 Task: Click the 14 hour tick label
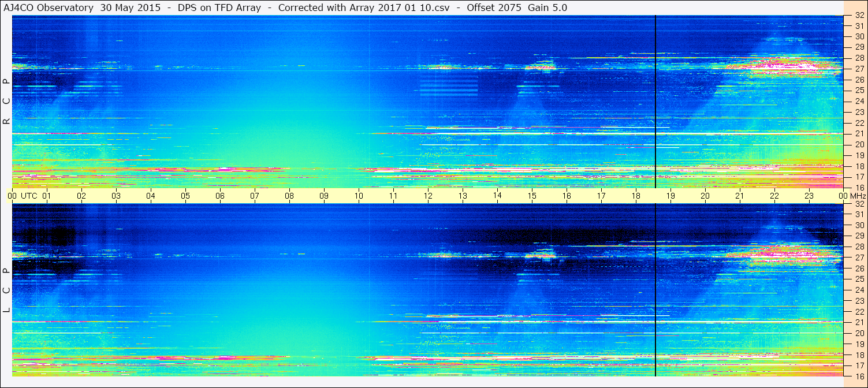[497, 195]
